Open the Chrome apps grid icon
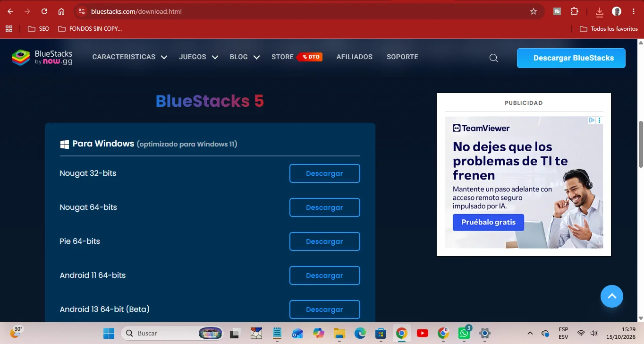The height and width of the screenshot is (344, 644). click(x=8, y=29)
